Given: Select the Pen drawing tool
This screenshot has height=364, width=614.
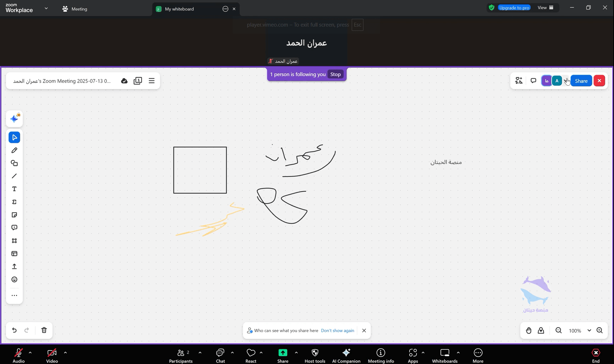Looking at the screenshot, I should tap(14, 150).
